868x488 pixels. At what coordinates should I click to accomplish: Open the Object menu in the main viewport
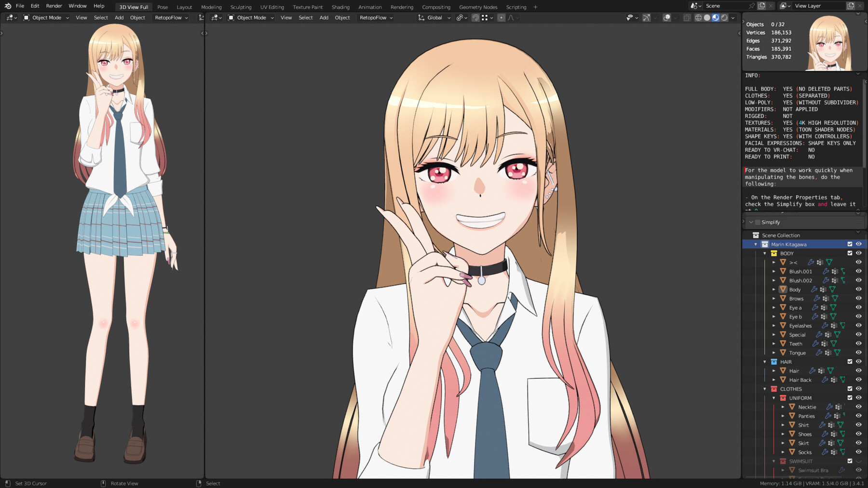[x=342, y=18]
